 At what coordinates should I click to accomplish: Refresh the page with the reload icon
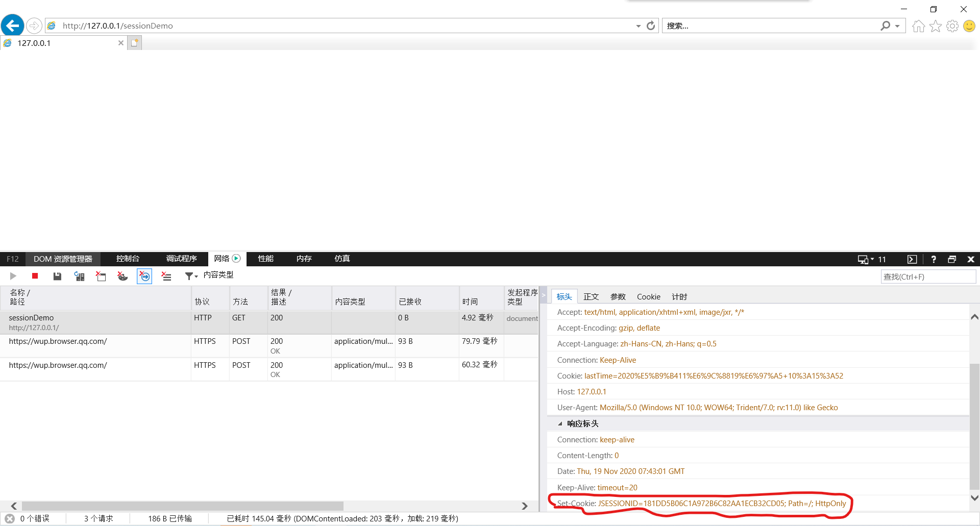(x=650, y=26)
